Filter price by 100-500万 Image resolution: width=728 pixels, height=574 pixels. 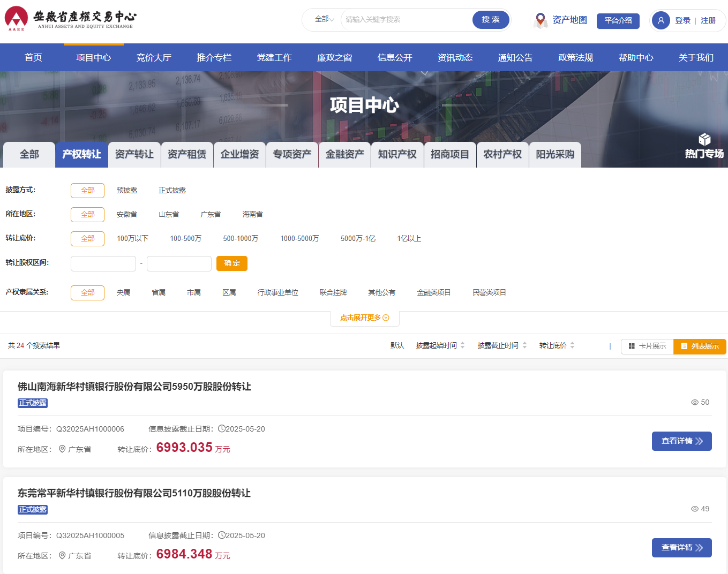[x=186, y=238]
